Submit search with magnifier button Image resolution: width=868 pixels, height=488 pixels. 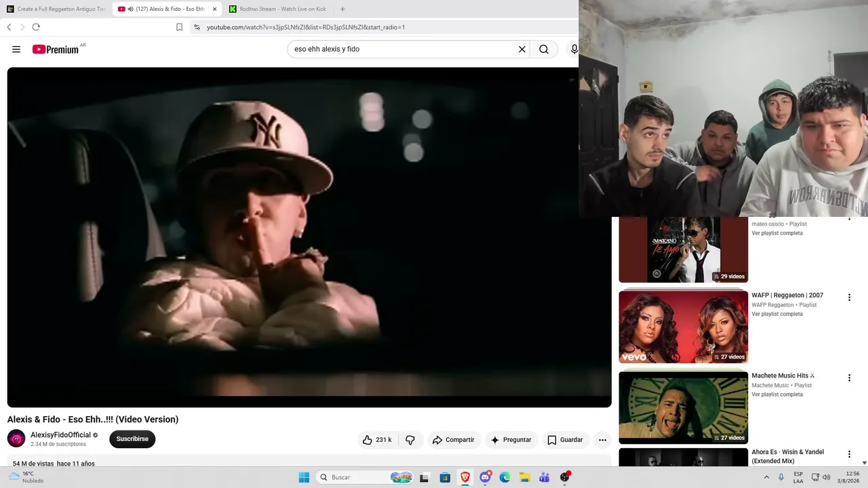pos(544,49)
